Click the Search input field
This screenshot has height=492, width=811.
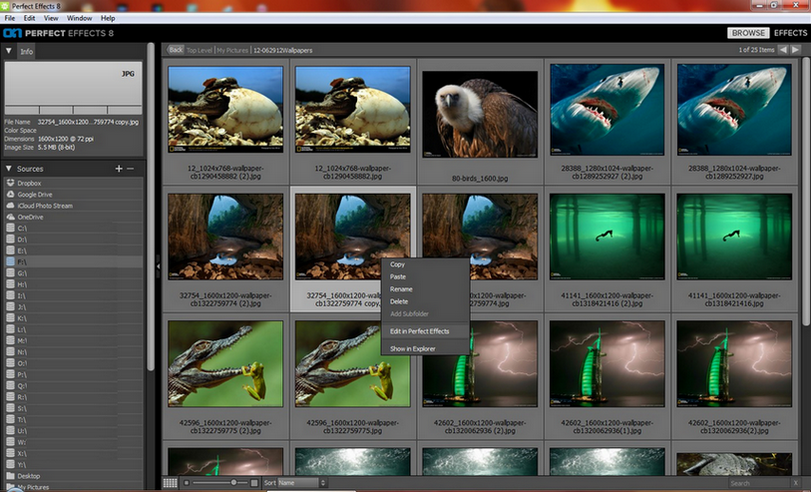coord(759,483)
